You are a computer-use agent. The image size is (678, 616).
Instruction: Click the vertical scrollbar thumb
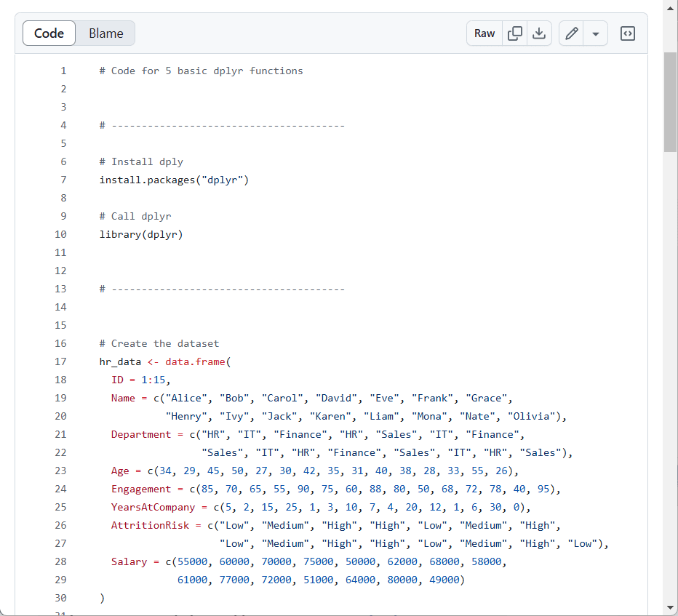tap(670, 102)
